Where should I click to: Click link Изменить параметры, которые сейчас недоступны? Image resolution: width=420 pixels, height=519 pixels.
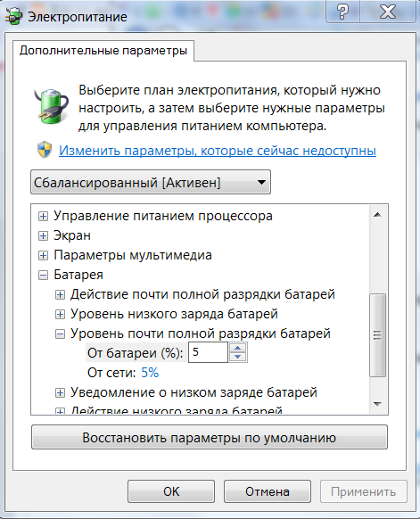point(218,151)
